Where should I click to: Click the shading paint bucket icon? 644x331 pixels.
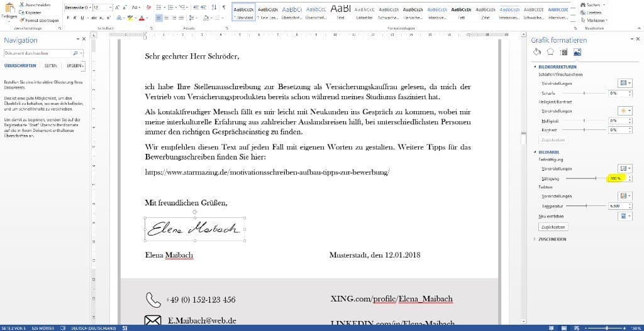(x=206, y=18)
